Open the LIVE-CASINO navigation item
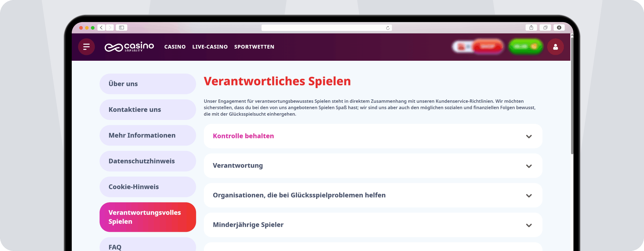 210,47
